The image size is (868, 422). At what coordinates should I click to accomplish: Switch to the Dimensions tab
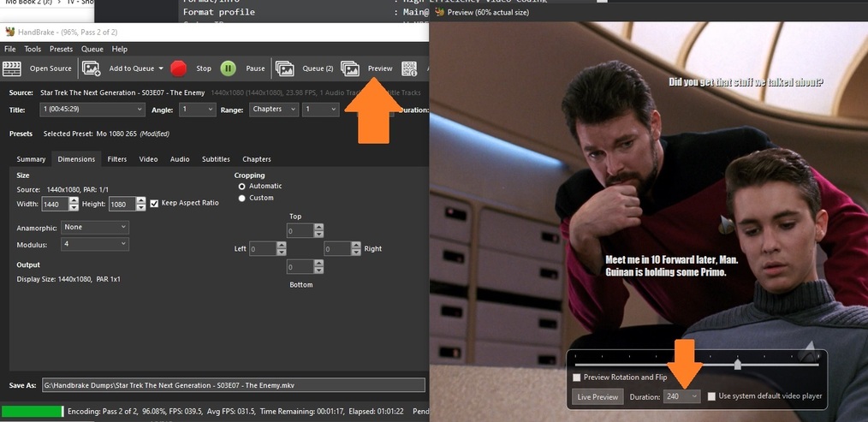pos(76,159)
